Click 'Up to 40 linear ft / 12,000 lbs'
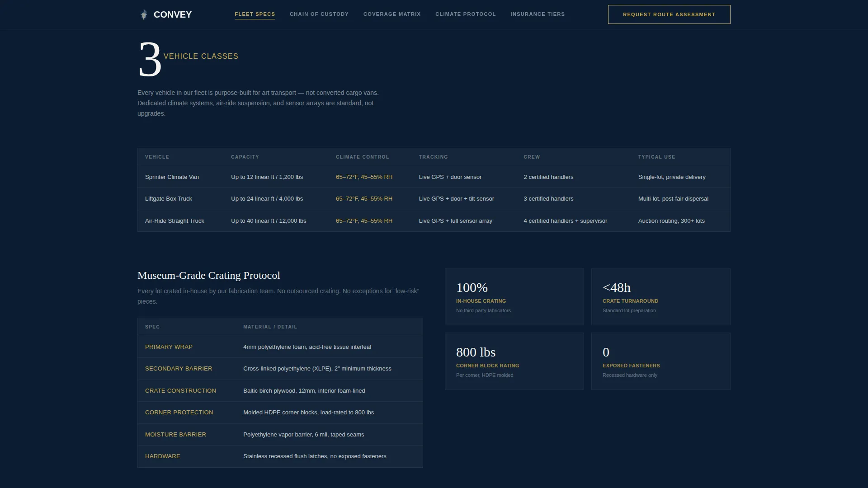The width and height of the screenshot is (868, 488). click(269, 221)
